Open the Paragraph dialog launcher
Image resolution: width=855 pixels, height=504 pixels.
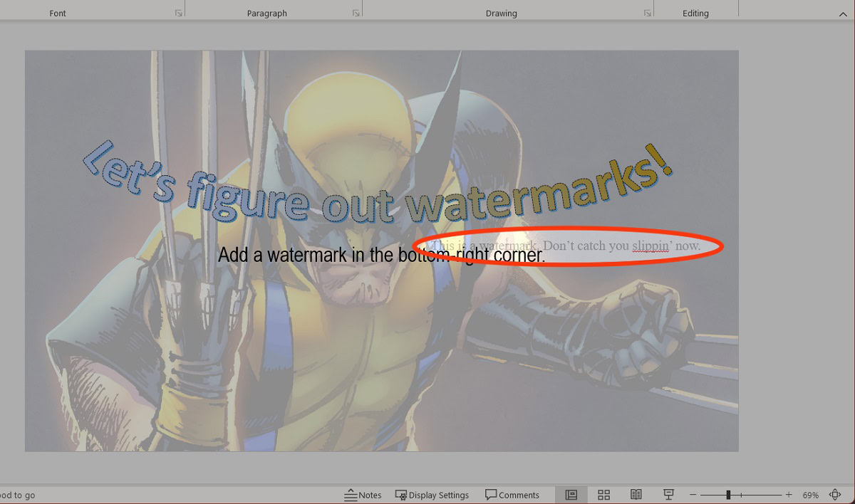(356, 14)
